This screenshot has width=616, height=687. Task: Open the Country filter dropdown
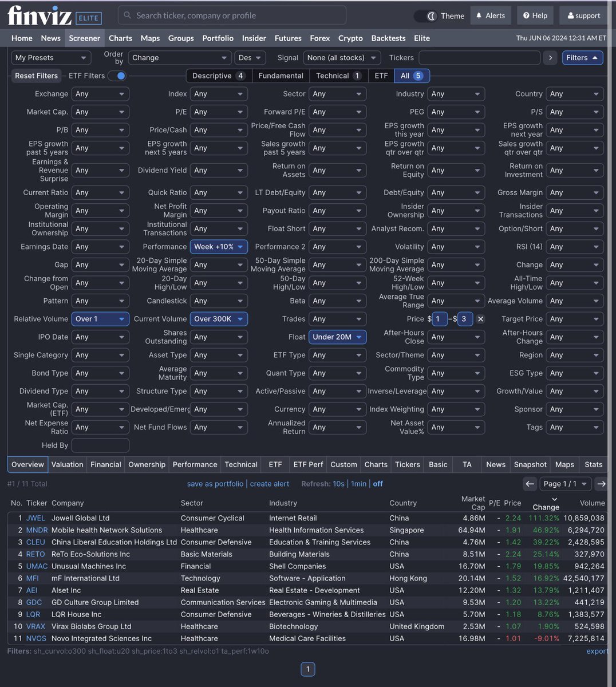[575, 94]
